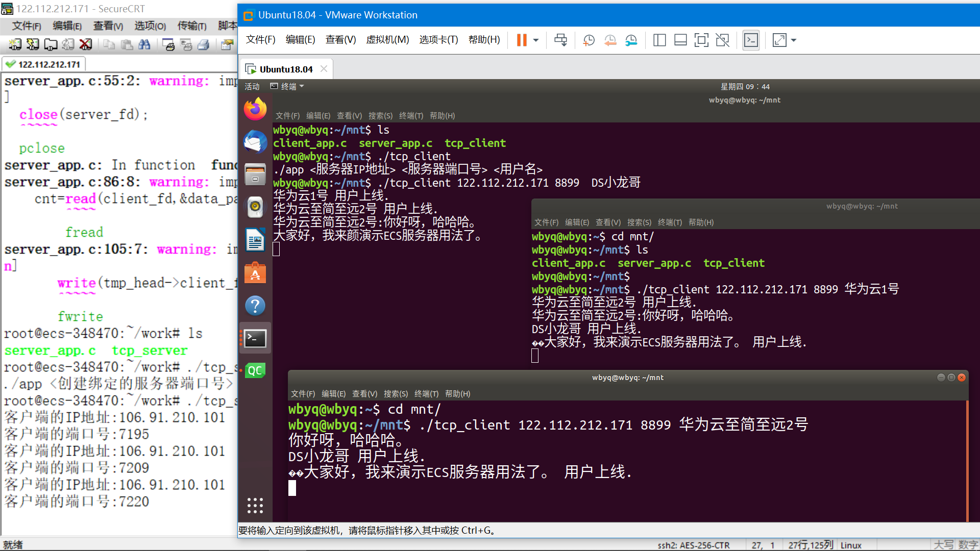Open the Ubuntu Software store icon
Image resolution: width=980 pixels, height=551 pixels.
coord(255,273)
